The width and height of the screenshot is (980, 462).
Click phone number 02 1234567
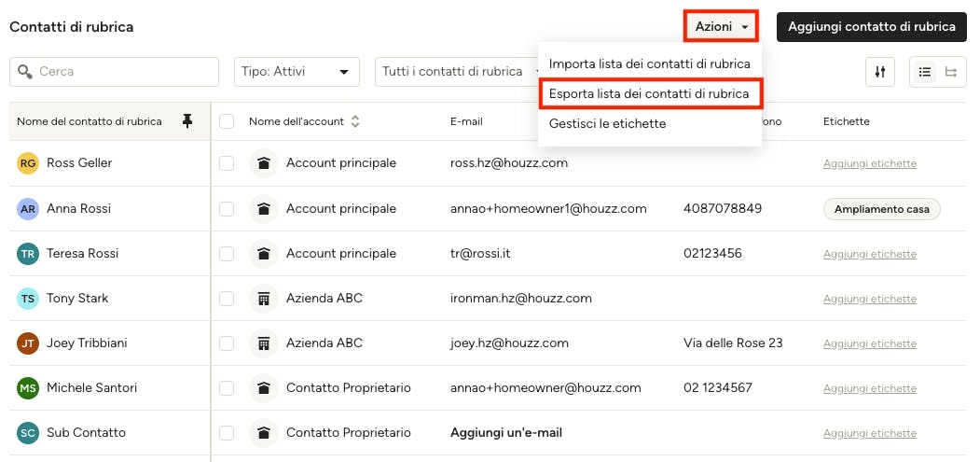point(717,388)
